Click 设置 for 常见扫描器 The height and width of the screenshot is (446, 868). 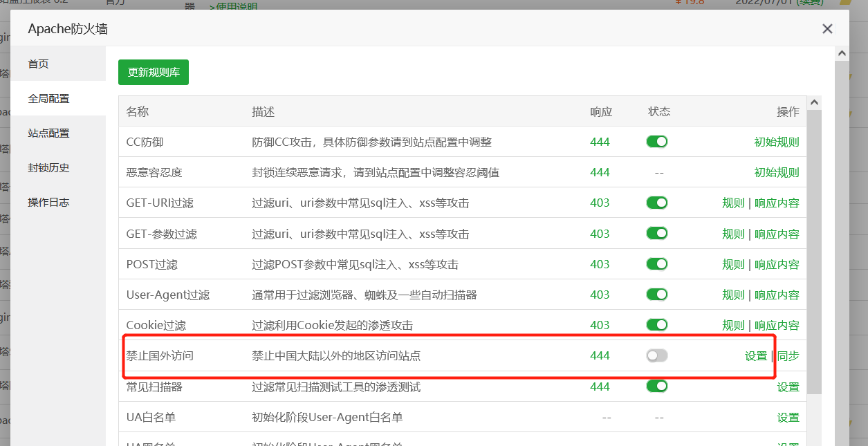click(788, 387)
